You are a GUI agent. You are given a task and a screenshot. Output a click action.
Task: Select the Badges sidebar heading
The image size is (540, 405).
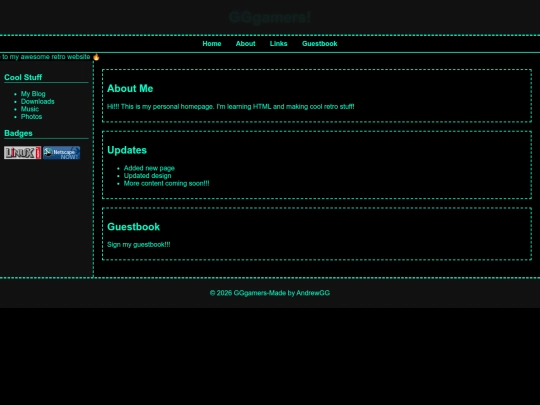[18, 133]
